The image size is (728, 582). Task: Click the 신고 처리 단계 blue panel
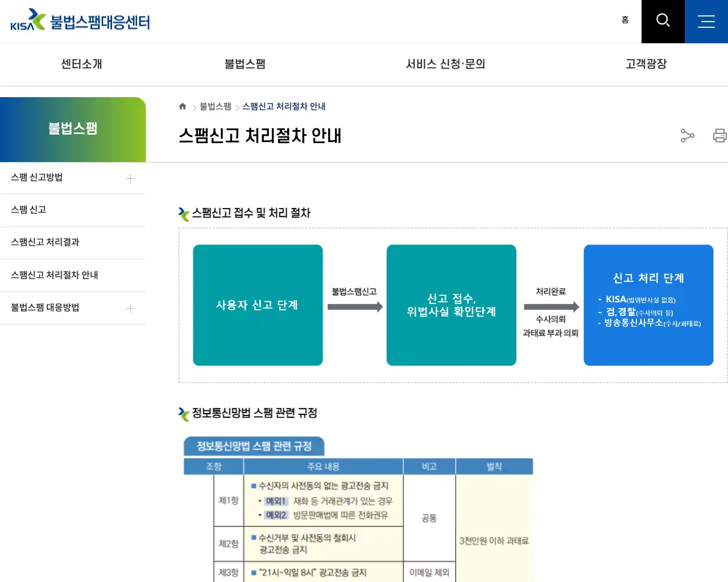tap(648, 305)
